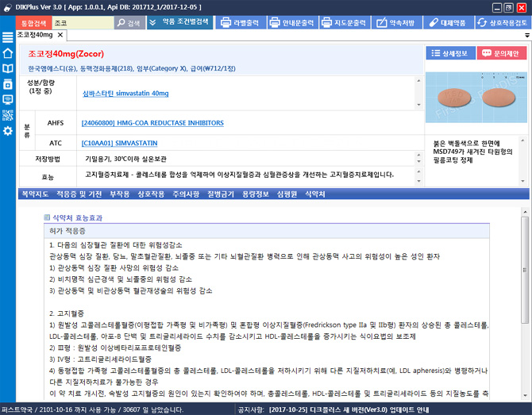The width and height of the screenshot is (532, 415).
Task: Click storage method field down arrow
Action: [418, 162]
